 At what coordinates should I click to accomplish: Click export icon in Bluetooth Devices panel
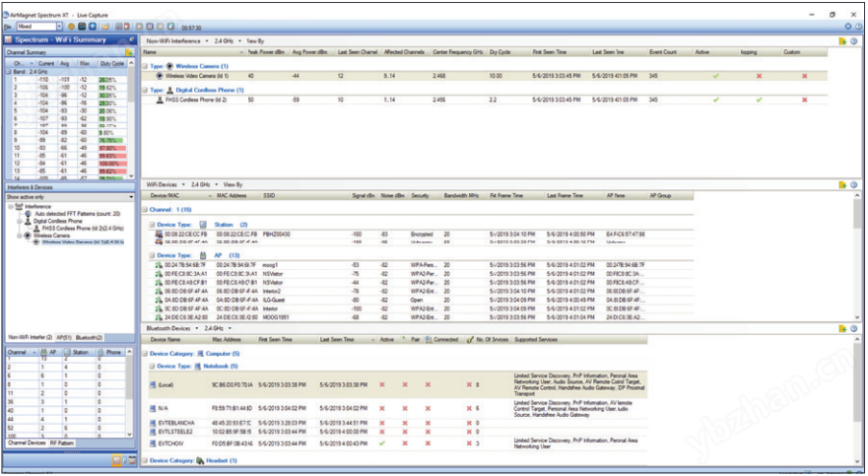pos(841,328)
